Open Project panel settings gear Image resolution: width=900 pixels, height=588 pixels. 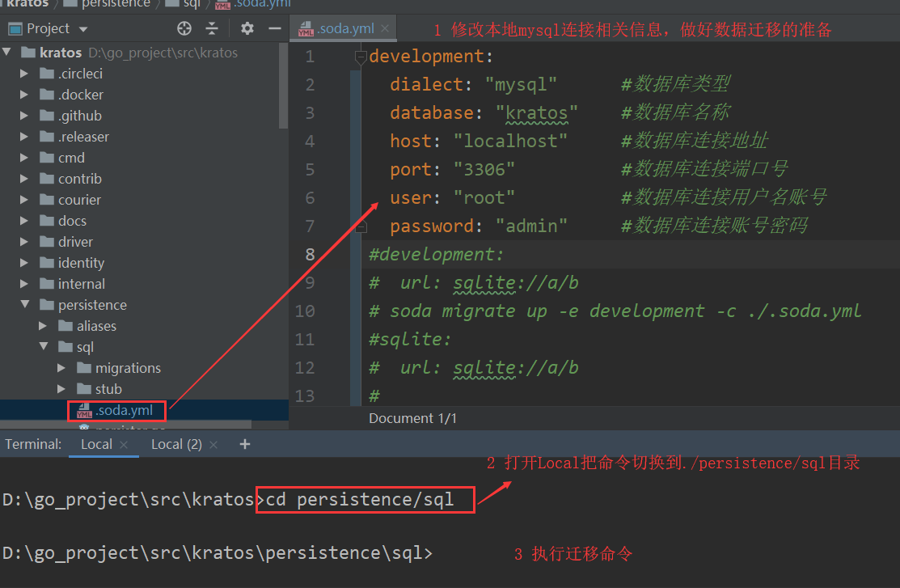(247, 28)
